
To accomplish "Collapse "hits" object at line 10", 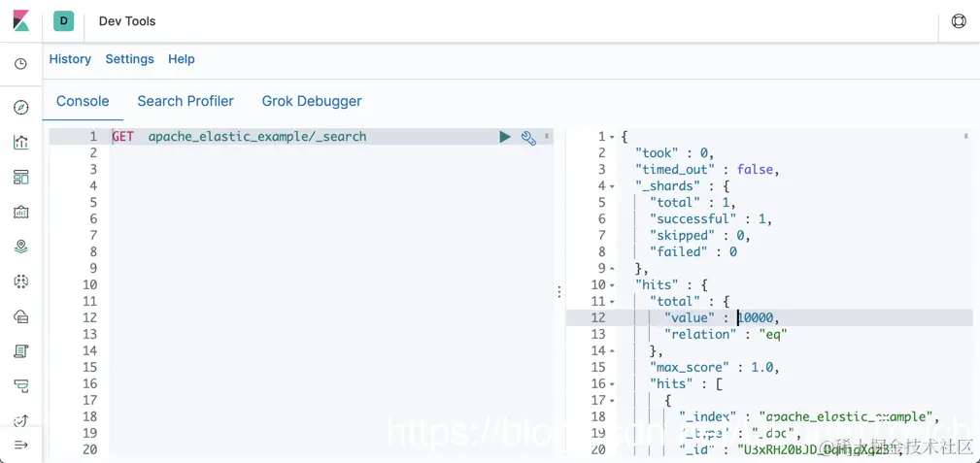I will [x=613, y=285].
